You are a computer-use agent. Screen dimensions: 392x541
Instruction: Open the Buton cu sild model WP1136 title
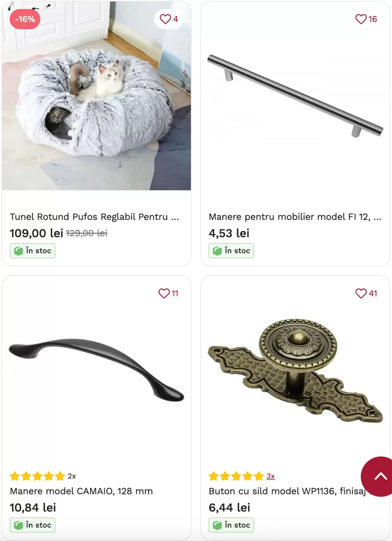click(x=287, y=491)
